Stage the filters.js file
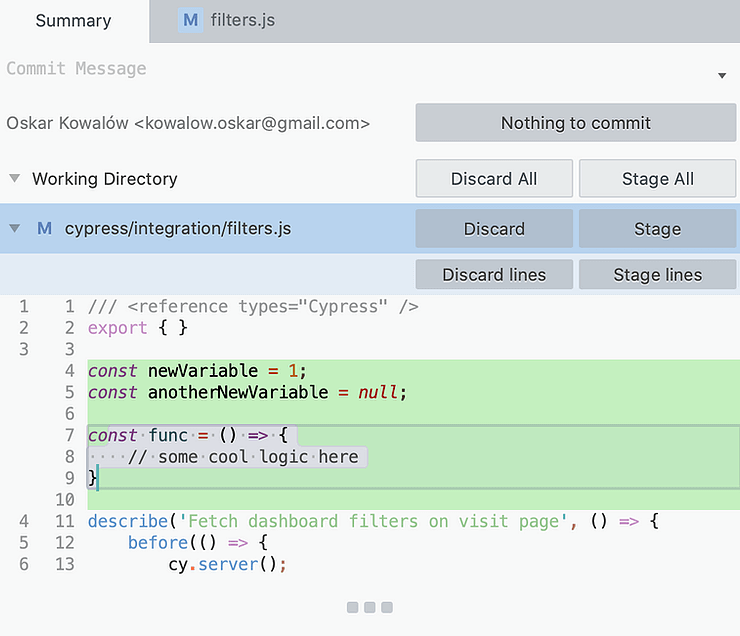The width and height of the screenshot is (740, 636). tap(657, 229)
